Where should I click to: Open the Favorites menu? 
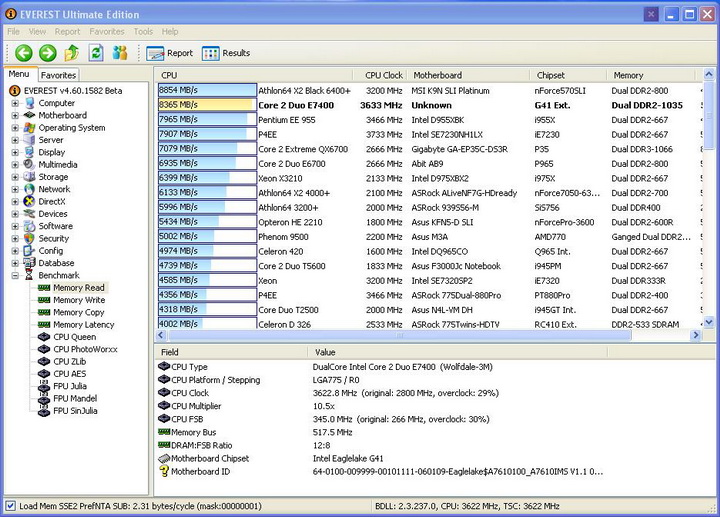coord(107,32)
